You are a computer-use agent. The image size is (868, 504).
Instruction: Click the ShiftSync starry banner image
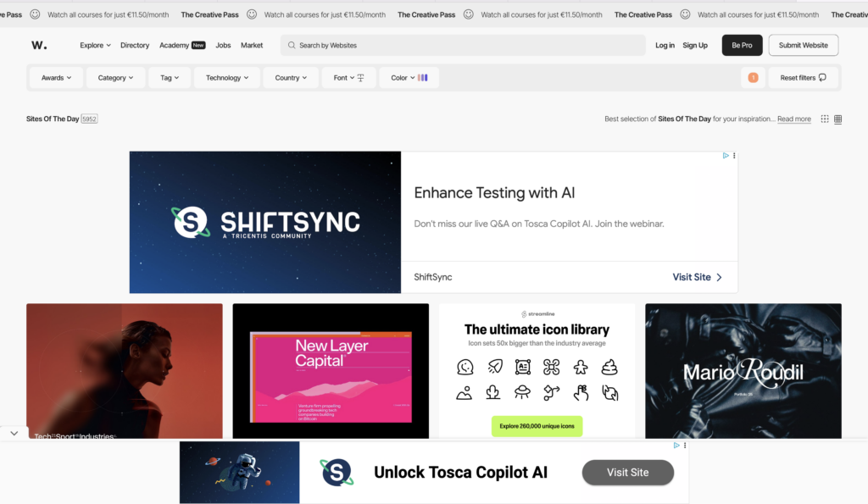265,223
